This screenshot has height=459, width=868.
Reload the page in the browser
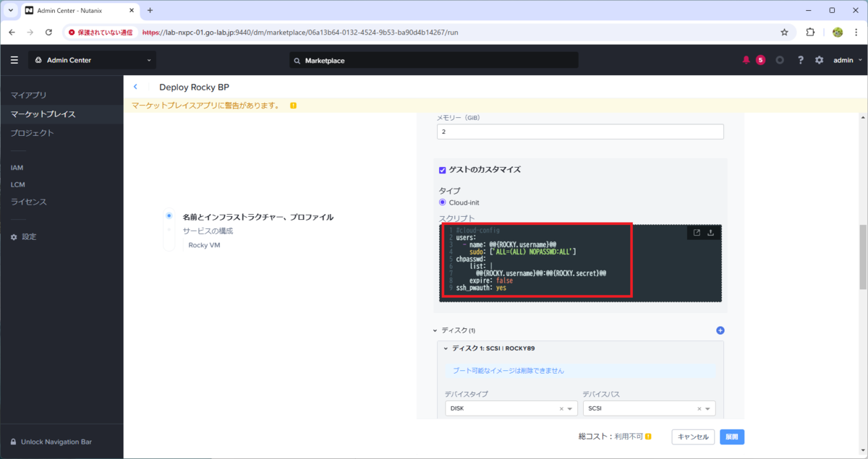48,32
